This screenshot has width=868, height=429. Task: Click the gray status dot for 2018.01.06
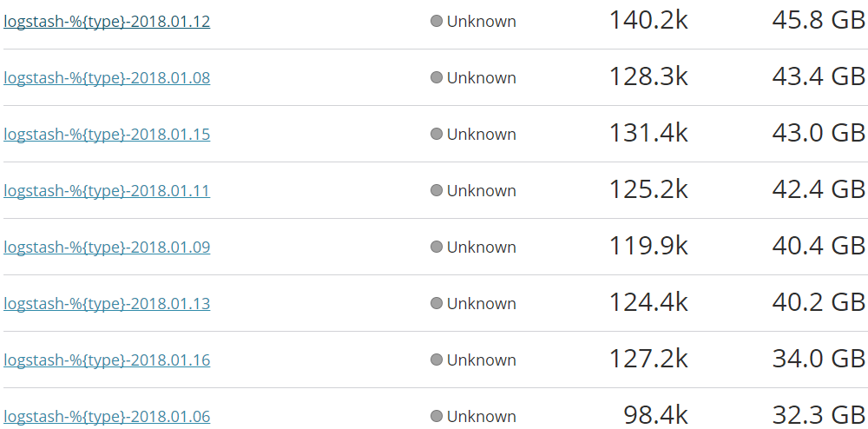(437, 416)
